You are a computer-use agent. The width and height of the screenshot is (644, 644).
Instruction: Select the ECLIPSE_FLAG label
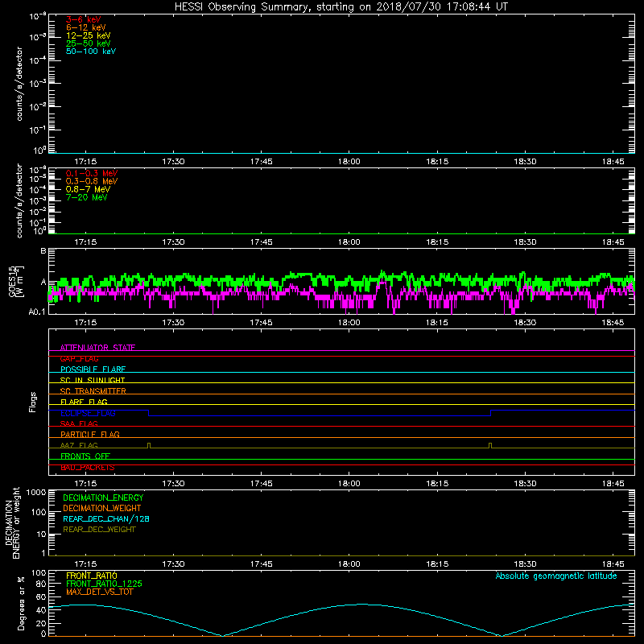[88, 413]
